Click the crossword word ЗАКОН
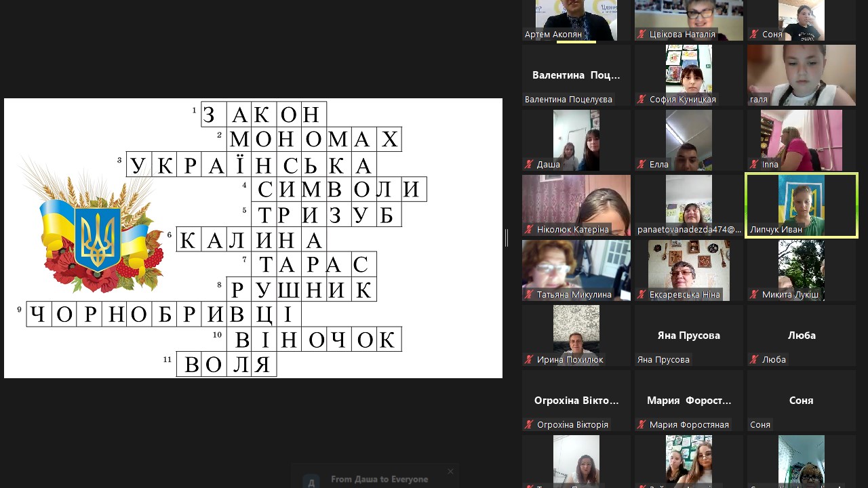 [264, 114]
